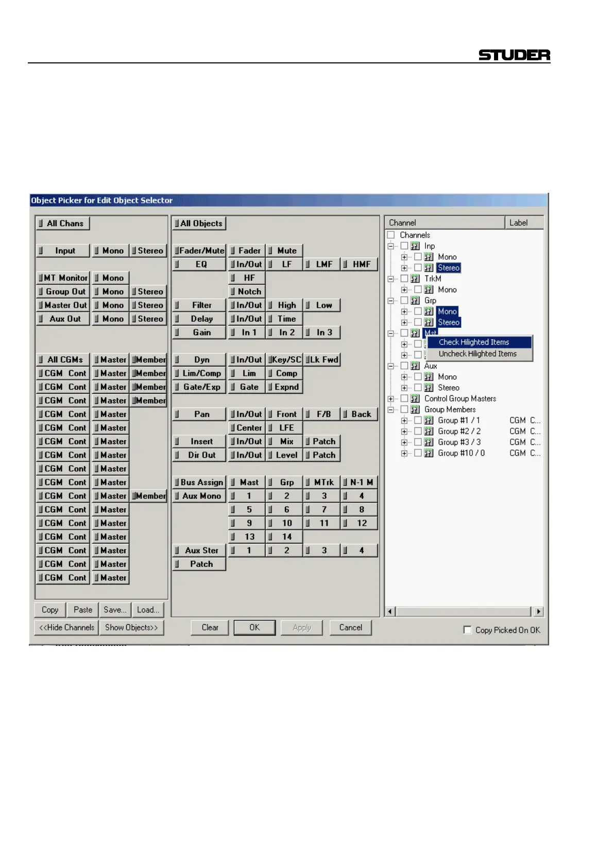Collapse the Group Members node

click(391, 409)
